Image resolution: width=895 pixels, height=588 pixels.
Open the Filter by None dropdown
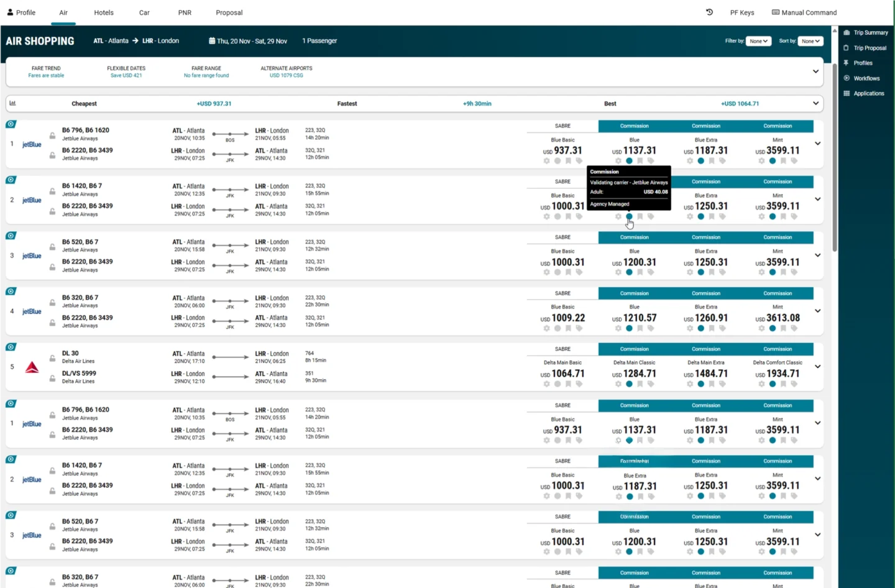coord(758,40)
